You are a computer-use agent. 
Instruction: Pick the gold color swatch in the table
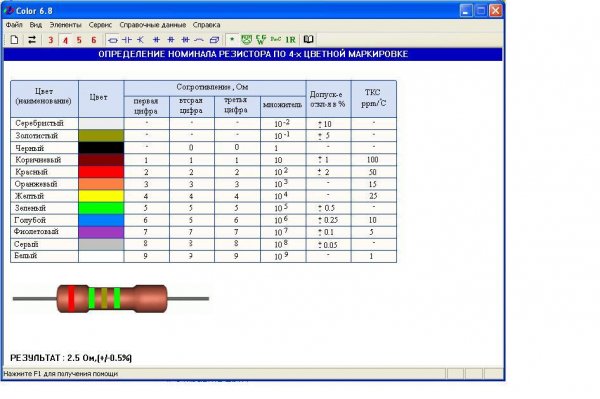coord(101,135)
